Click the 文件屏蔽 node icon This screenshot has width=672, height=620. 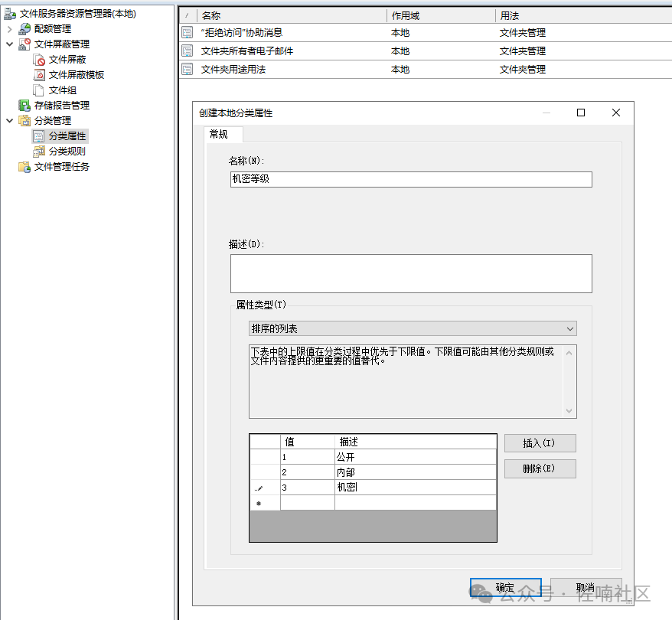pos(39,60)
